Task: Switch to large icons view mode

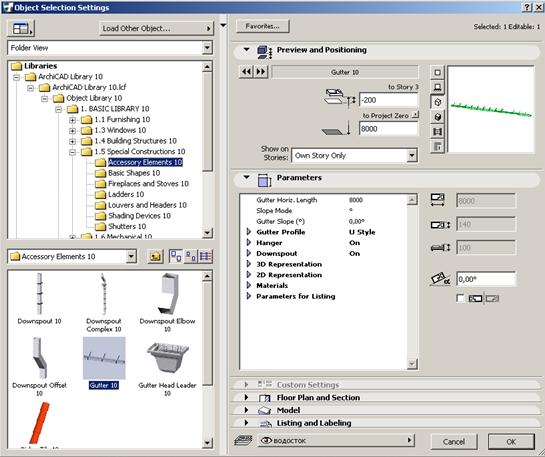Action: [176, 256]
